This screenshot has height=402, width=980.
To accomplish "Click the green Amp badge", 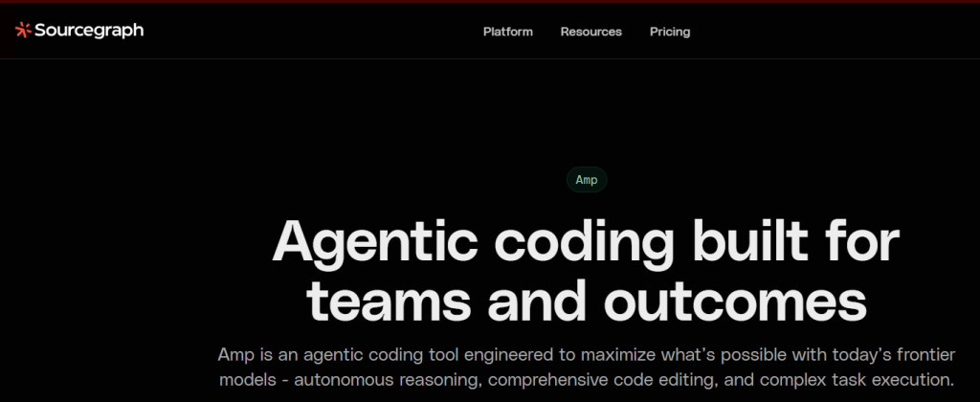I will pos(587,180).
